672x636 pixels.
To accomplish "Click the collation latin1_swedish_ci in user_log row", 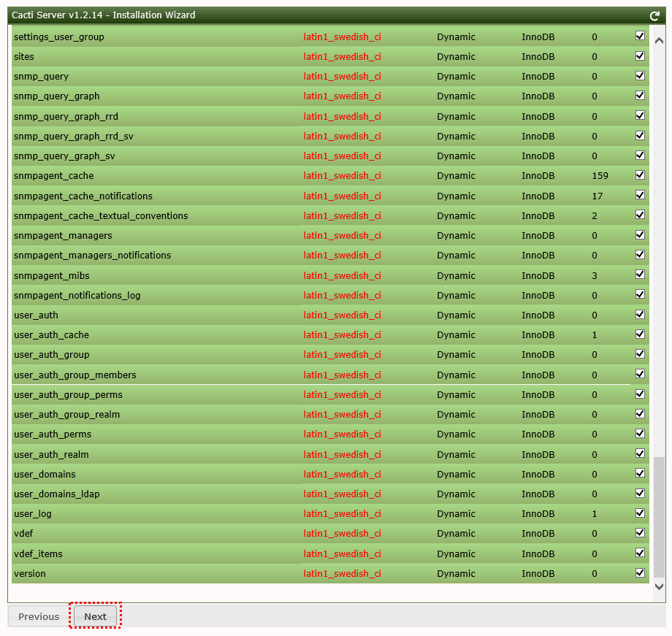I will tap(342, 514).
